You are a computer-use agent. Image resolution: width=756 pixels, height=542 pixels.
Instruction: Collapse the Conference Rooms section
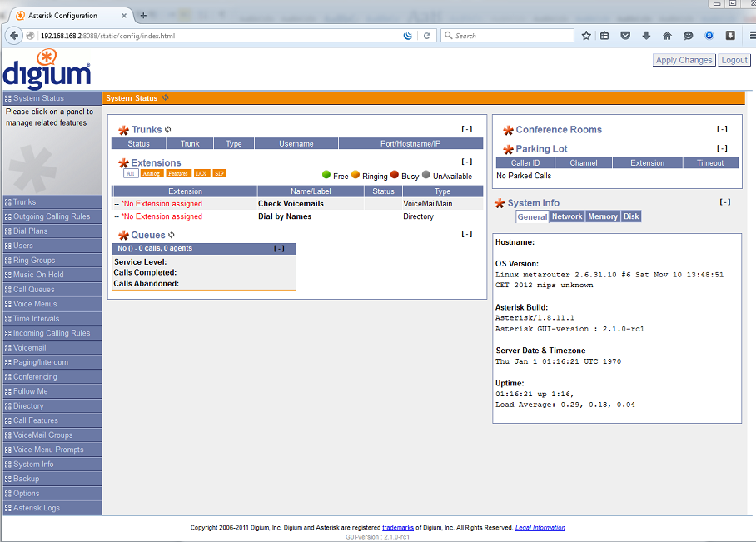tap(722, 129)
